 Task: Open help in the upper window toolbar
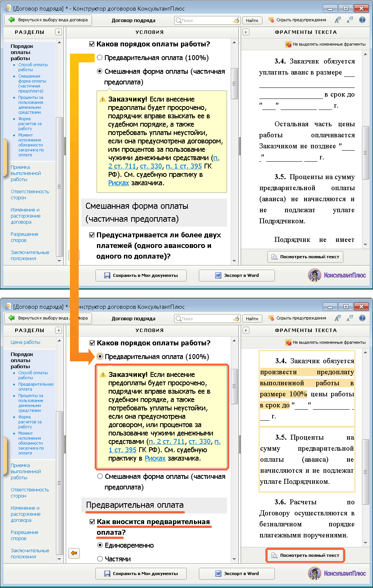tap(362, 20)
